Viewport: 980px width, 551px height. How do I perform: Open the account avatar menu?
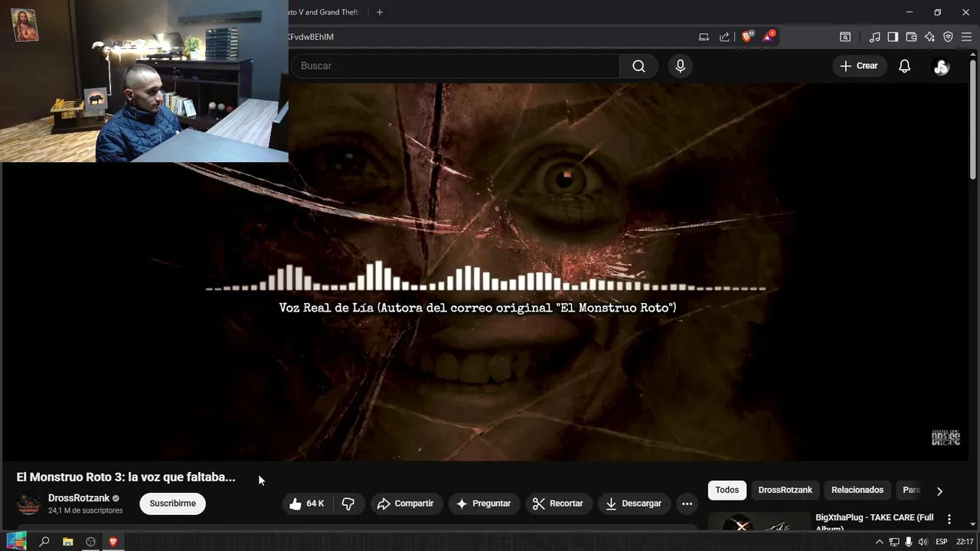(941, 67)
